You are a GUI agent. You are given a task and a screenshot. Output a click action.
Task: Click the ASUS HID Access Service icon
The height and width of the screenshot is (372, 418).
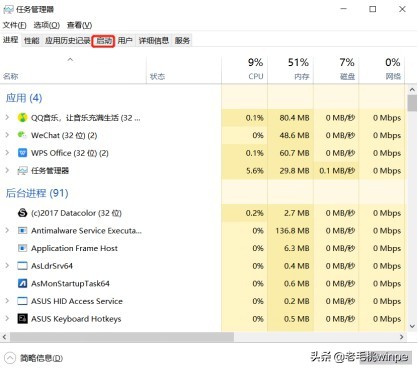pyautogui.click(x=22, y=301)
